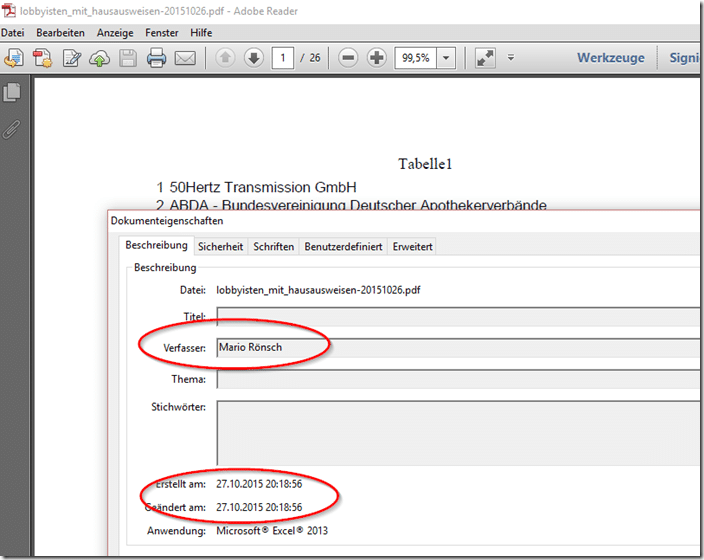Click file name lobbyisten_mit_hausausweisen-20151026.pdf in dialog
704x560 pixels.
click(318, 290)
